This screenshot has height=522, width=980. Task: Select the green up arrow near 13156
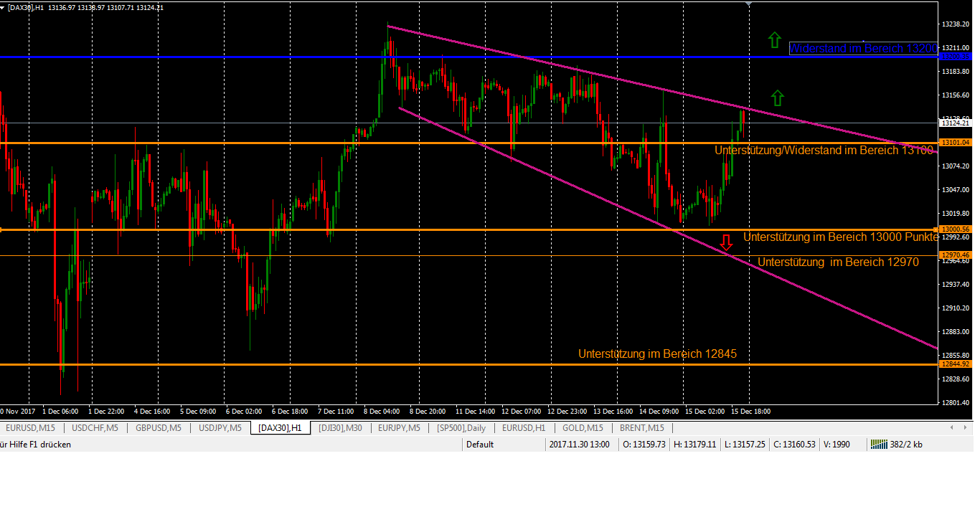(x=778, y=98)
